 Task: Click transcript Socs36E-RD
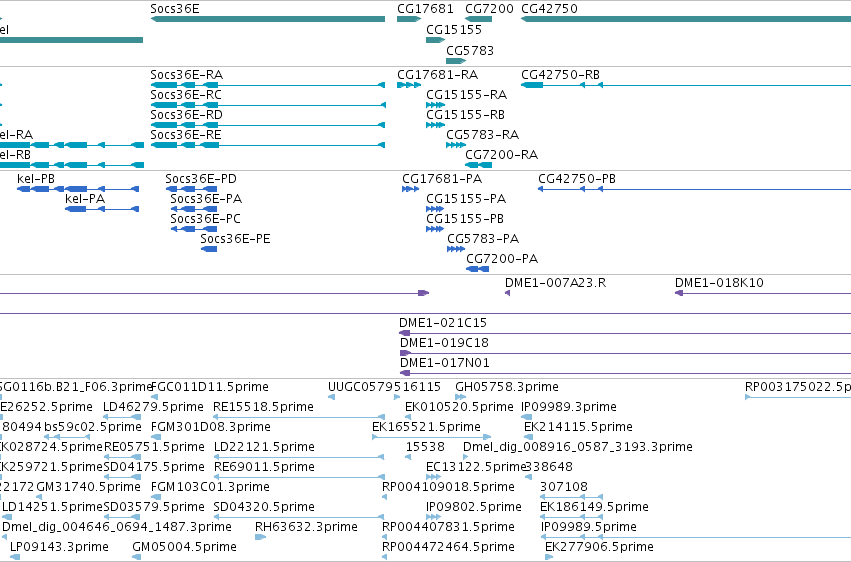[x=268, y=125]
